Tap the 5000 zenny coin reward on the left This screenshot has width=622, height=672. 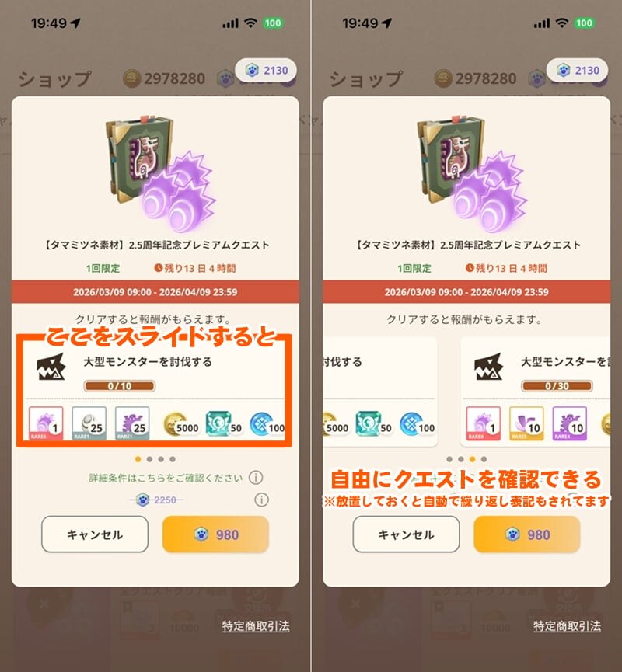coord(181,424)
